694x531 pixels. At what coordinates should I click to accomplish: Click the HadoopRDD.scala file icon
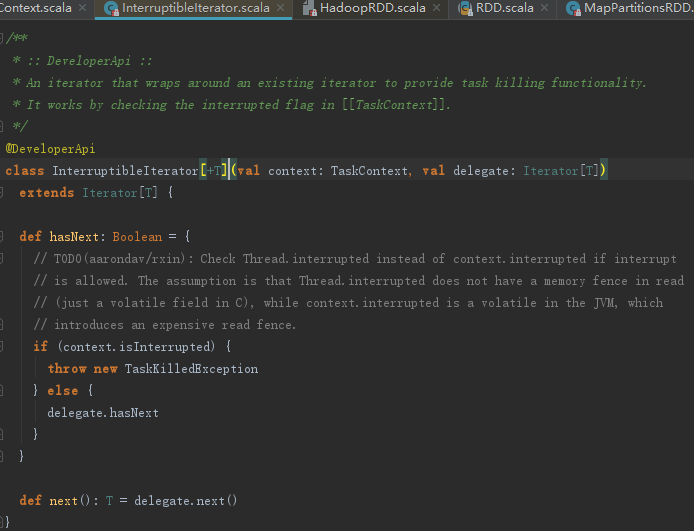point(309,8)
